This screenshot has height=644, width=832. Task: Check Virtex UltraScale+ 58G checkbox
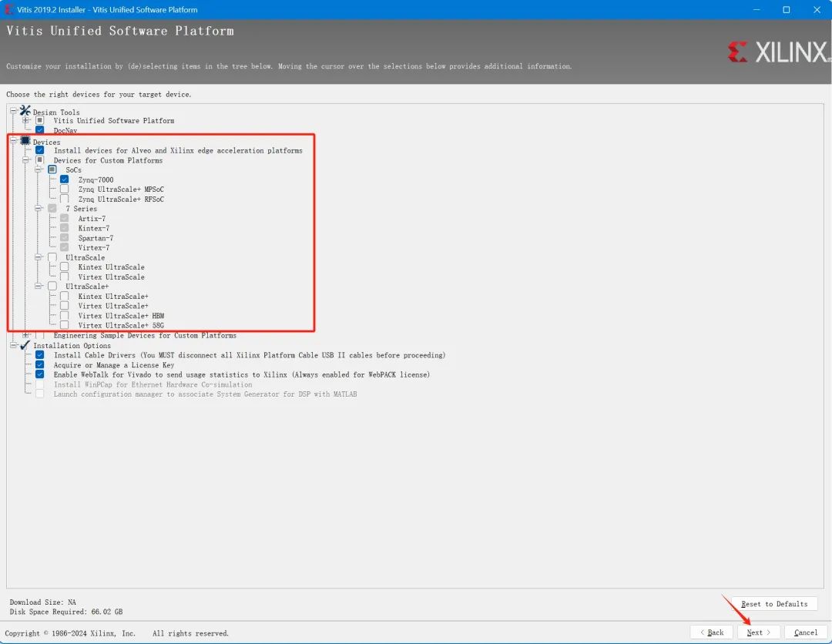click(64, 325)
